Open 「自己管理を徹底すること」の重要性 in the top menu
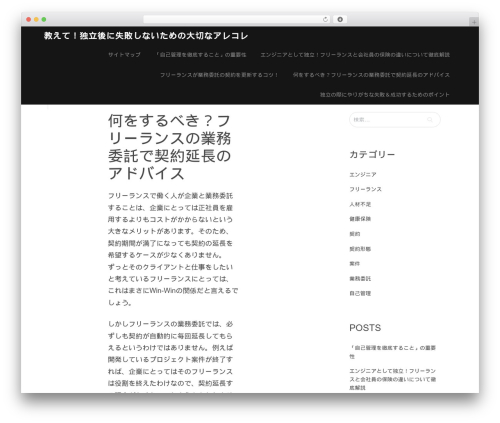 click(201, 55)
